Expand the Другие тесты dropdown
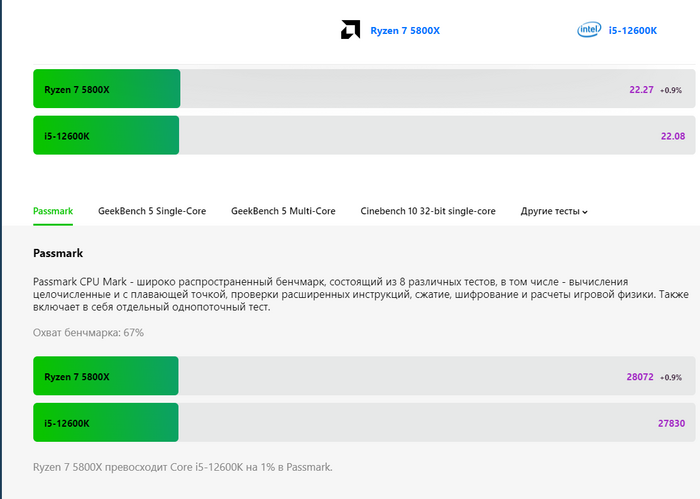Screen dimensions: 700x499 554,212
